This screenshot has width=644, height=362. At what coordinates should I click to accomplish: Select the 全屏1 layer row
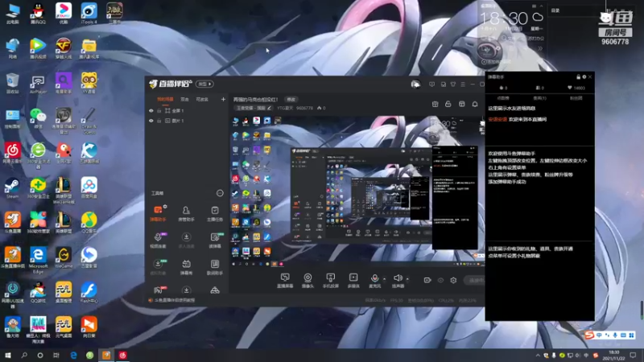[187, 111]
